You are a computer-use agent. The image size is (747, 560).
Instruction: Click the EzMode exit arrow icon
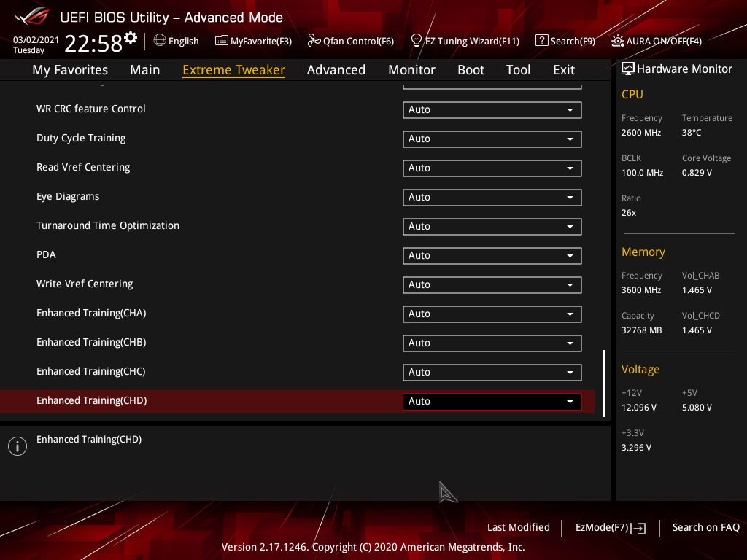tap(639, 528)
